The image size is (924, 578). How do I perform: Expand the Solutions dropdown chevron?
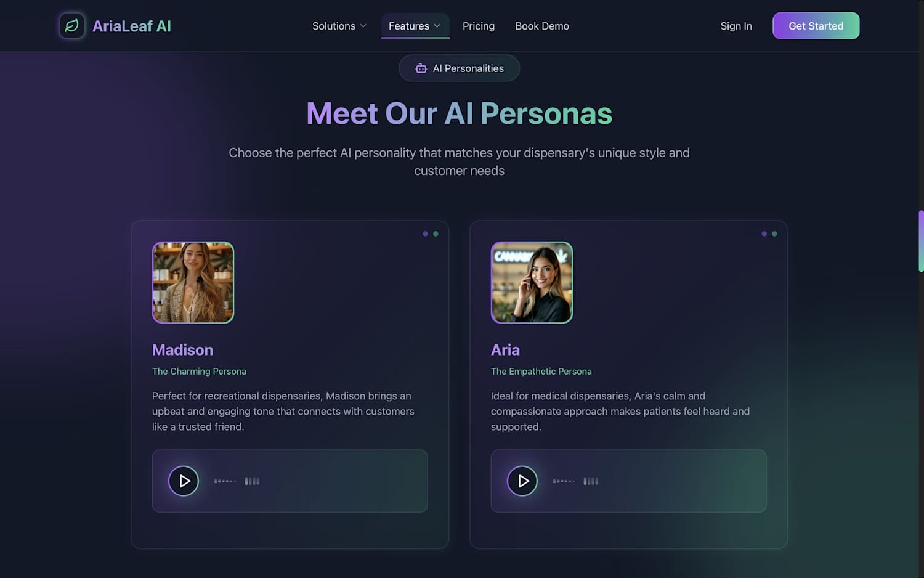coord(363,26)
